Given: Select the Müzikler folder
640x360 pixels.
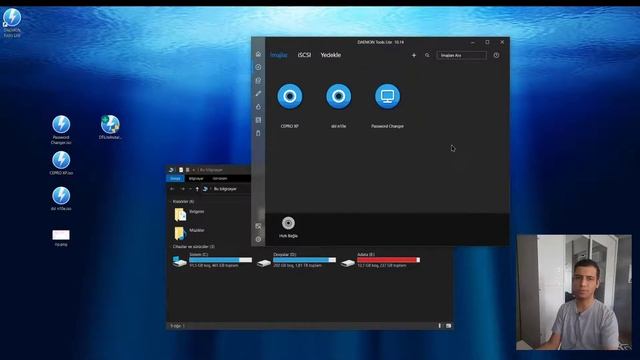Looking at the screenshot, I should 189,233.
